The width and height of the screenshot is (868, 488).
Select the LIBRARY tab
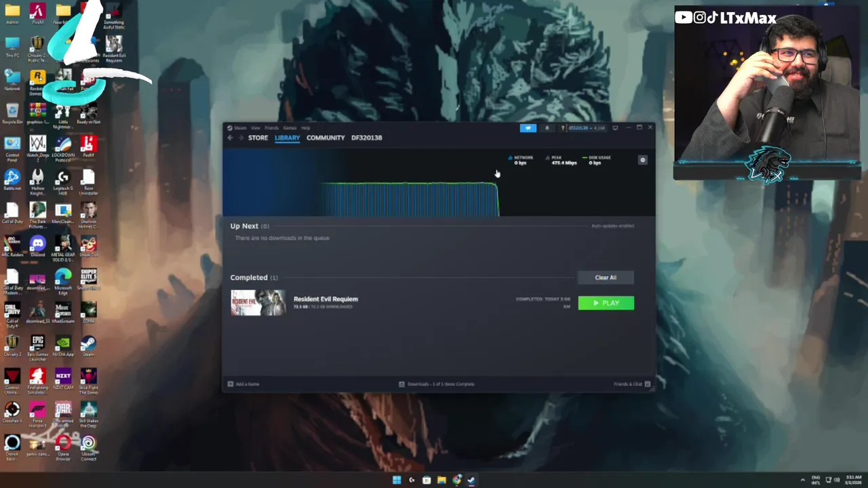click(x=287, y=138)
